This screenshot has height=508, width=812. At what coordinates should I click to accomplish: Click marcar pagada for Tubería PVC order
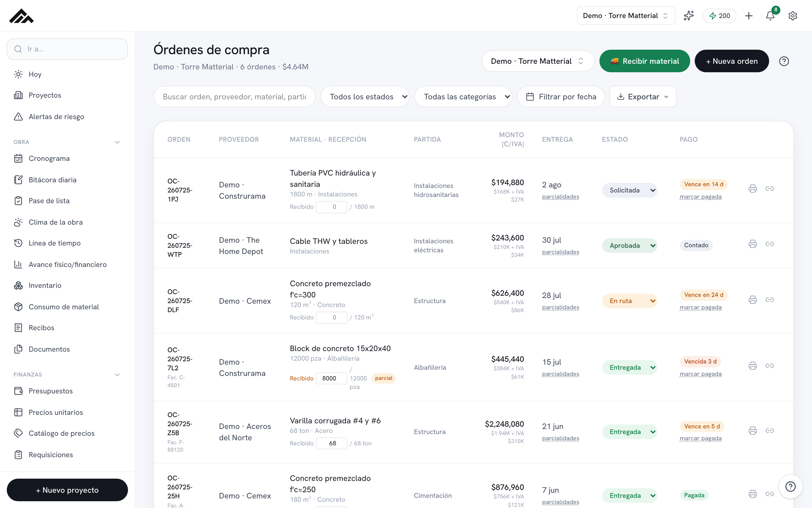click(701, 197)
